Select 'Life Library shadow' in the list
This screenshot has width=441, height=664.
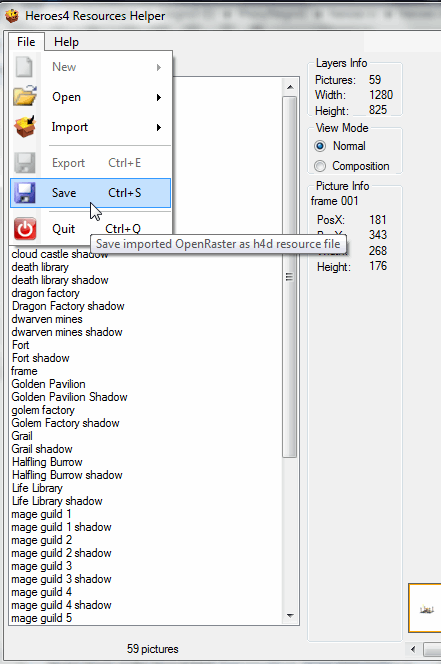coord(57,501)
